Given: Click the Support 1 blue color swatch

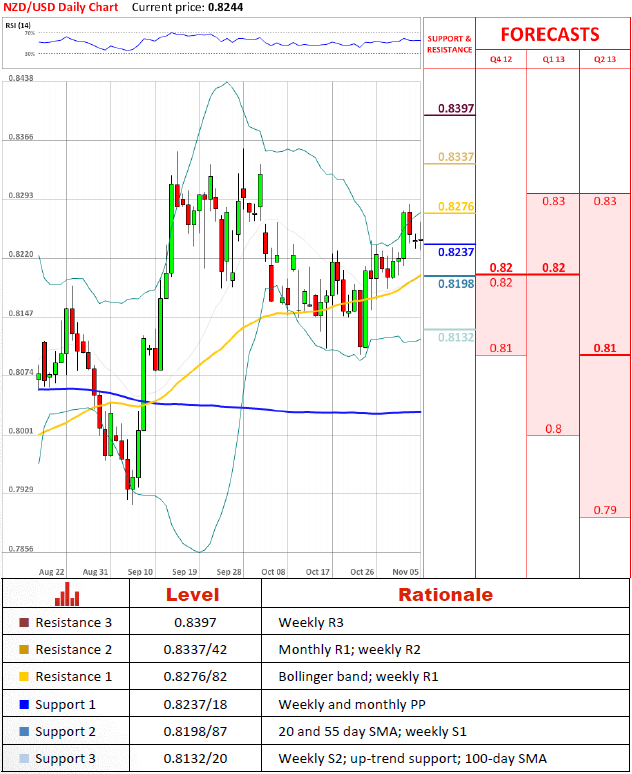Looking at the screenshot, I should tap(24, 704).
